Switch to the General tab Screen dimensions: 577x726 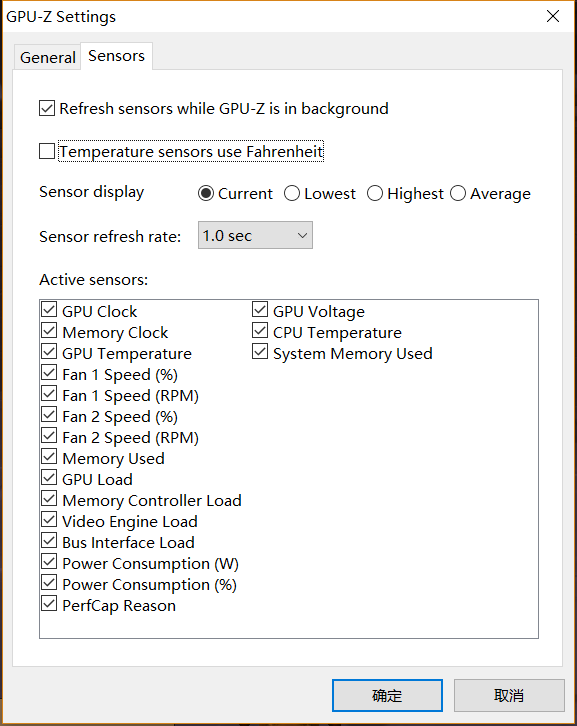point(47,57)
